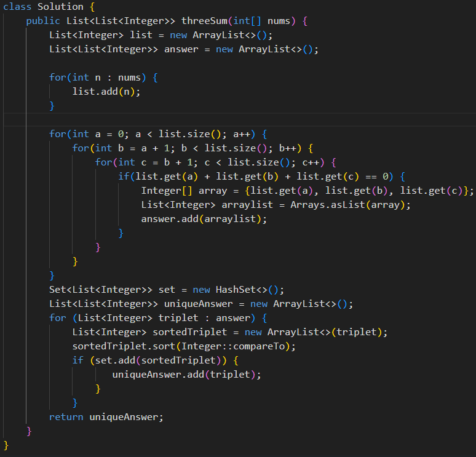The image size is (476, 457).
Task: Click the 'b++' increment expression
Action: click(287, 148)
